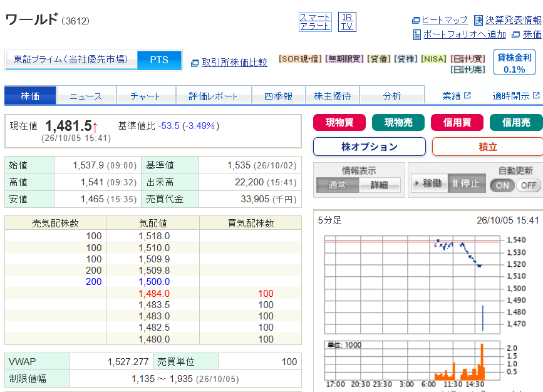Click the 現物買 button
This screenshot has height=392, width=543.
pyautogui.click(x=339, y=123)
